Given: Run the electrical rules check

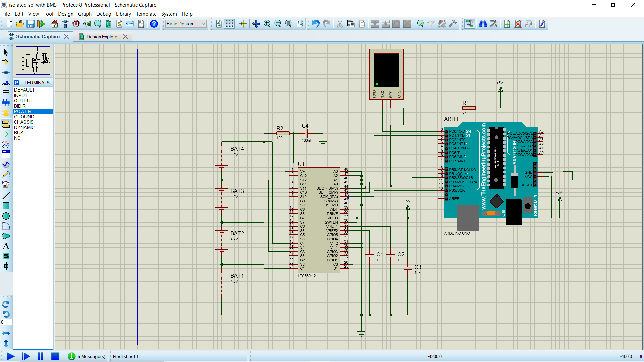Looking at the screenshot, I should pyautogui.click(x=542, y=24).
